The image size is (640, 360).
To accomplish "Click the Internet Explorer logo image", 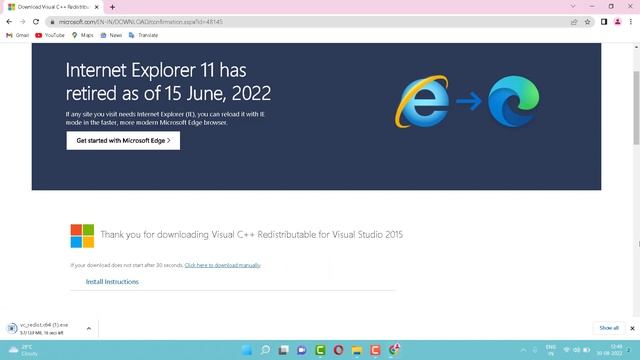I will [x=422, y=101].
